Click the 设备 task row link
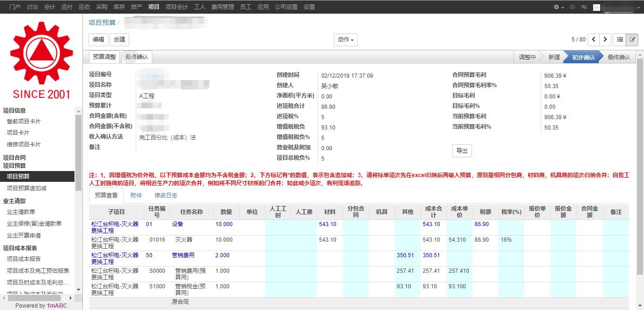This screenshot has width=644, height=310. 177,224
